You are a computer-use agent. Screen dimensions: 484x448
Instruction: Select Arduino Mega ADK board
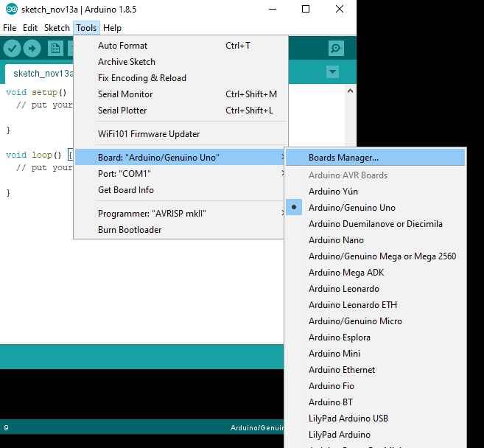376,273
